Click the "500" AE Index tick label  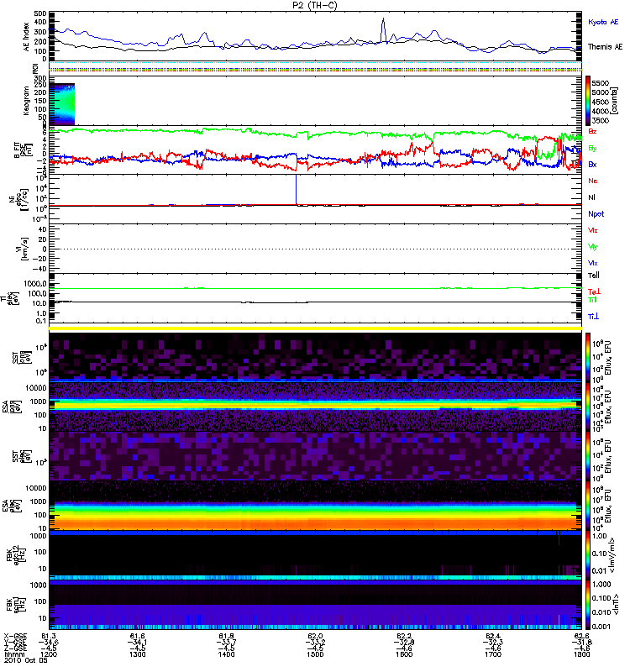point(40,14)
